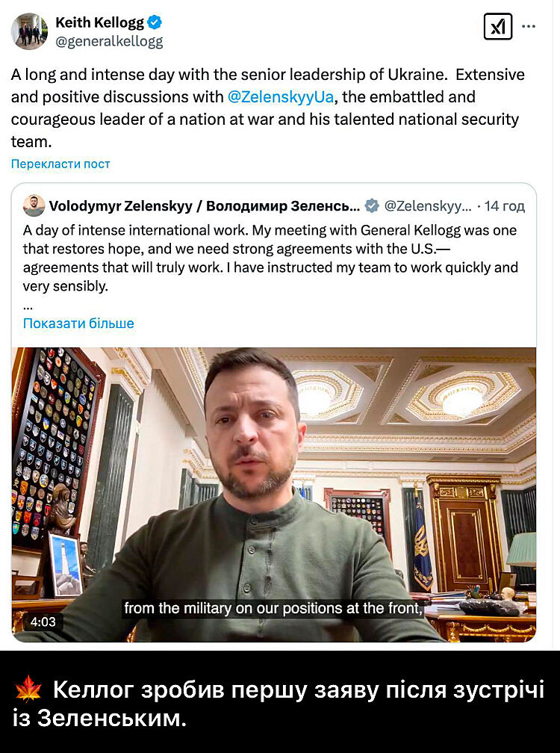
Task: Open the @Zelenskyy handle in quoted post
Action: (427, 206)
